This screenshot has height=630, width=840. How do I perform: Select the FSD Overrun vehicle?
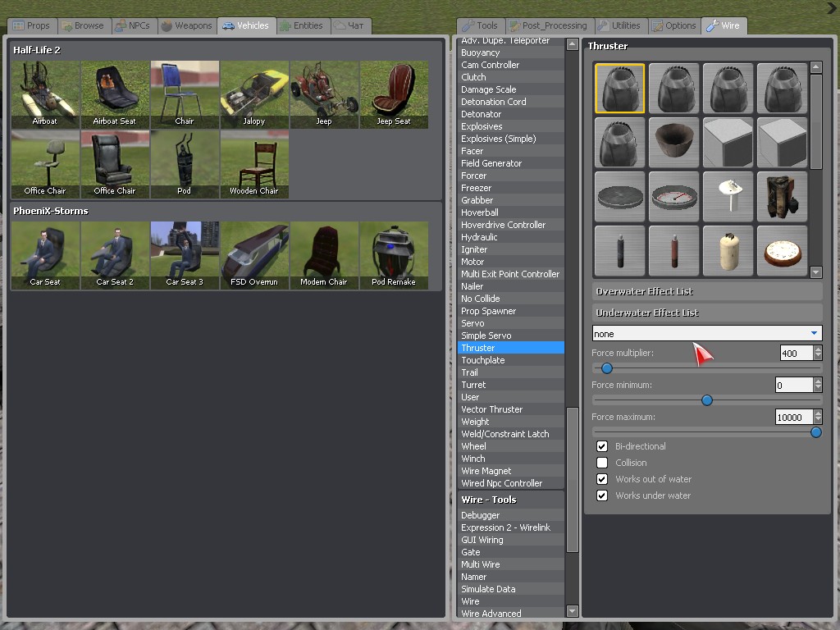(254, 254)
